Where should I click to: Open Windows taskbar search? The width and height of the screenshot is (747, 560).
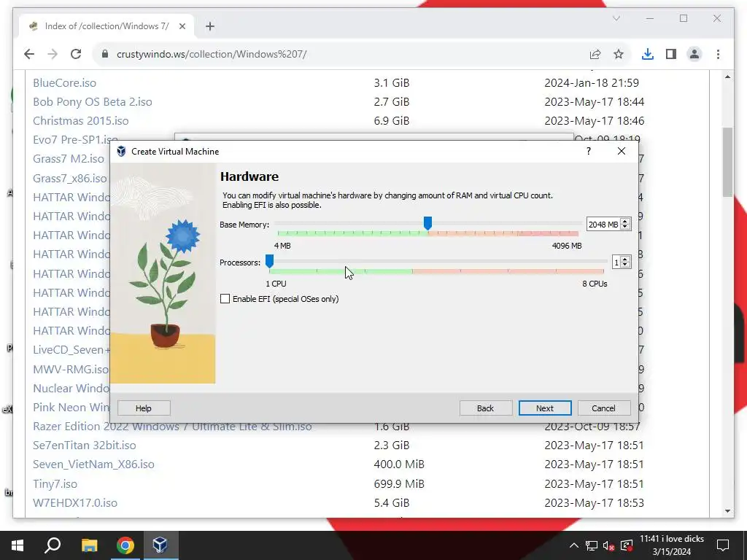point(53,545)
